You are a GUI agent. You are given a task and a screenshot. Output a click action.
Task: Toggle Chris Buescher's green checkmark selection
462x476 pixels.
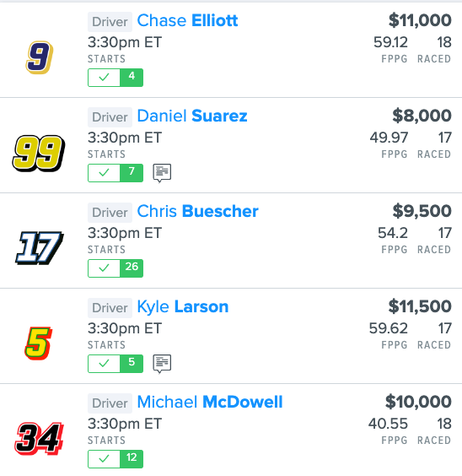104,268
